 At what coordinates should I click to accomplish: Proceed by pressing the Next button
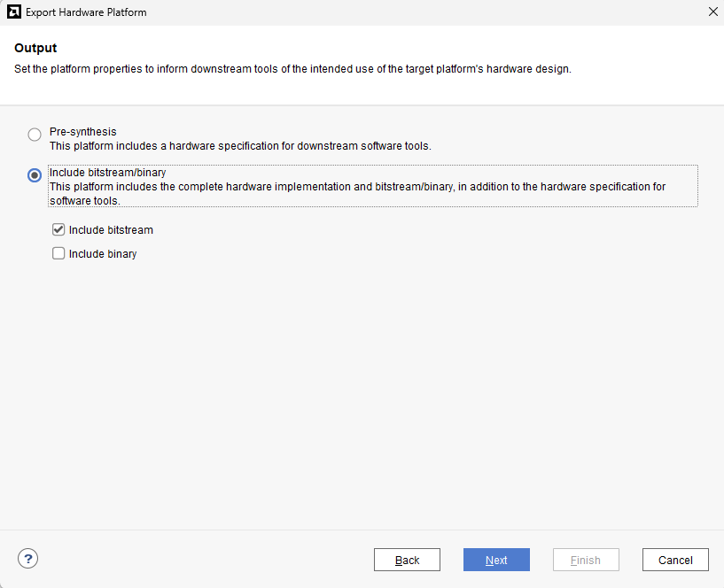tap(496, 560)
